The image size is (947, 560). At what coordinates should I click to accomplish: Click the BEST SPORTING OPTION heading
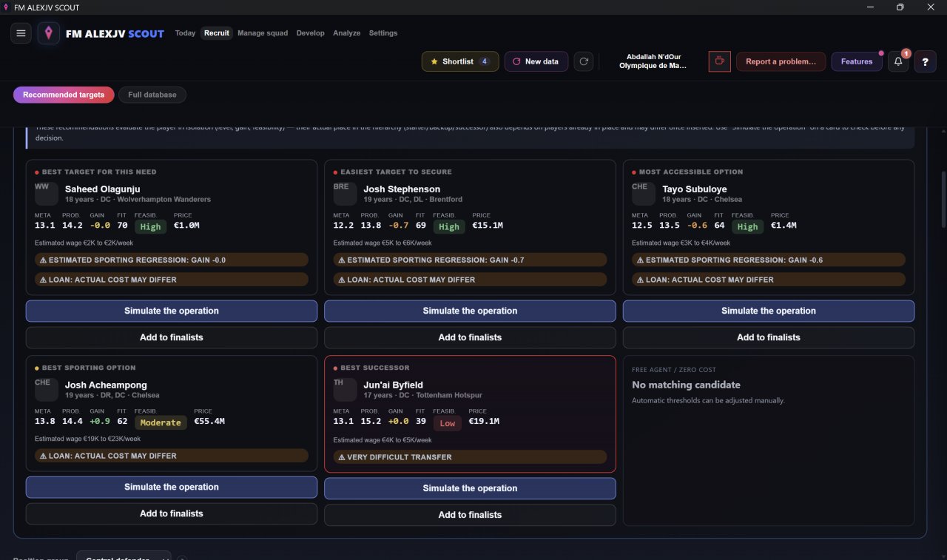pos(89,368)
